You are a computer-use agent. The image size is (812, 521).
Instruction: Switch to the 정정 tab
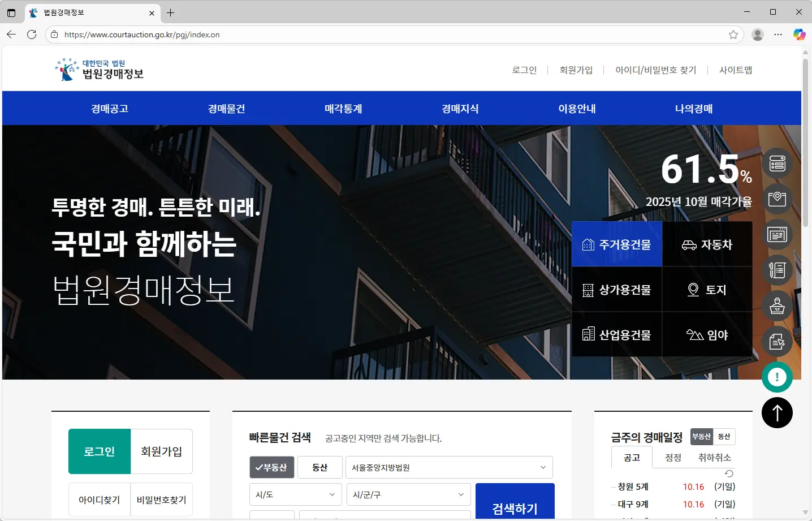[x=673, y=458]
